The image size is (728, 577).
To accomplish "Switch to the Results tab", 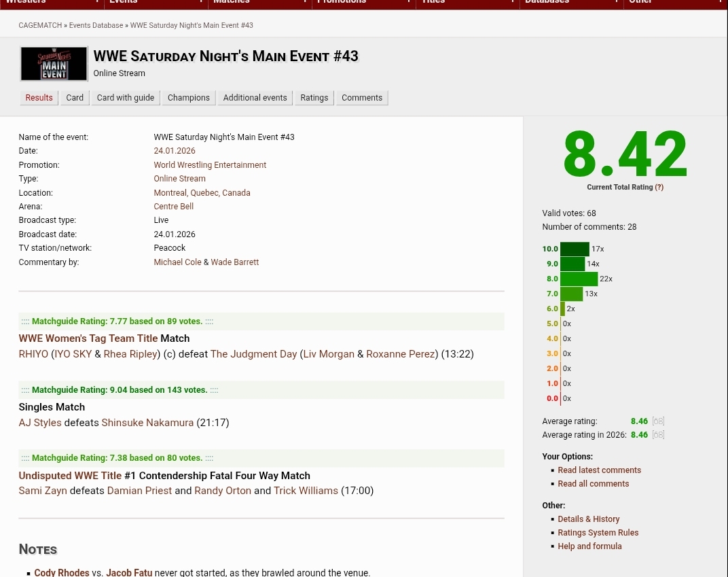I will pos(39,98).
